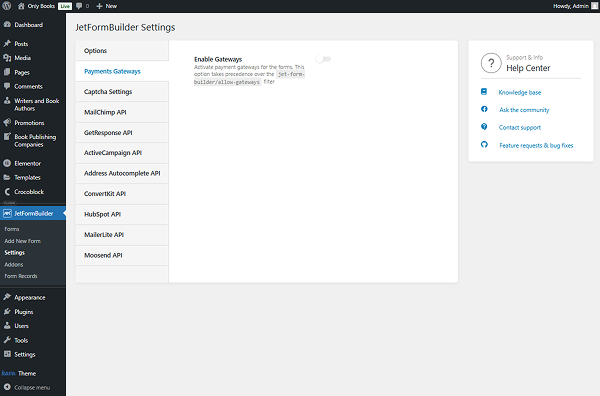Click the JetFormBuilder icon in sidebar
This screenshot has width=600, height=396.
(x=7, y=213)
